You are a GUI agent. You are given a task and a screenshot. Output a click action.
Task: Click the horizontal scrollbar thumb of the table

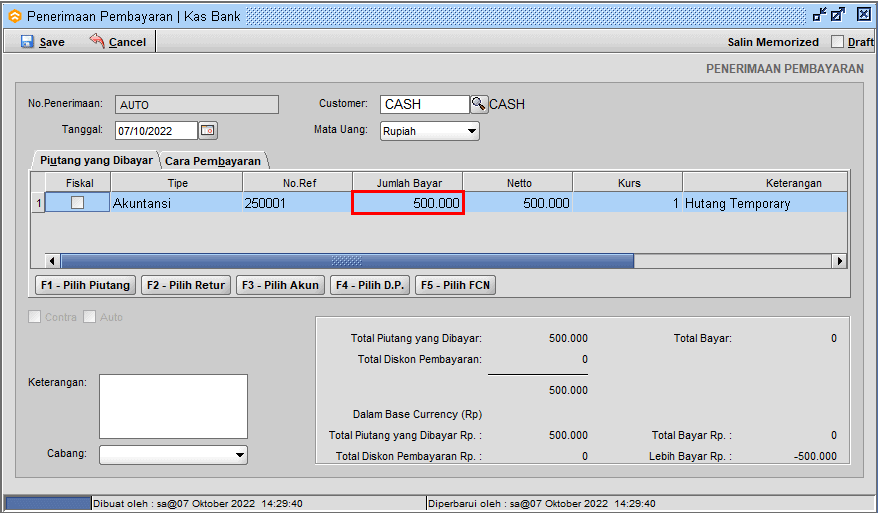click(x=347, y=261)
